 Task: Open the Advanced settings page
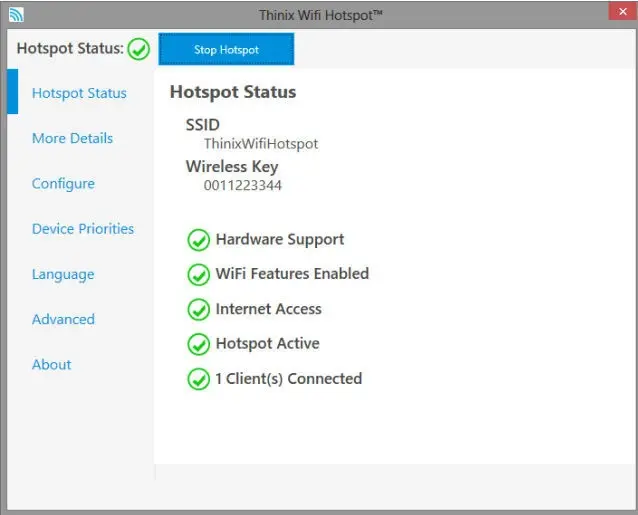63,319
